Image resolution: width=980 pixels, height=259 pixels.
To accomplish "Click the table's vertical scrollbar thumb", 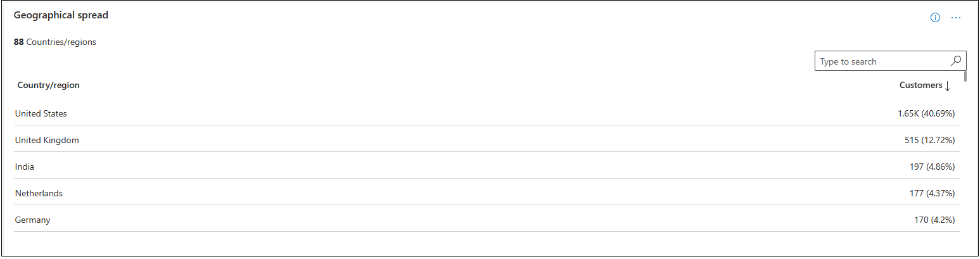I will pos(965,77).
